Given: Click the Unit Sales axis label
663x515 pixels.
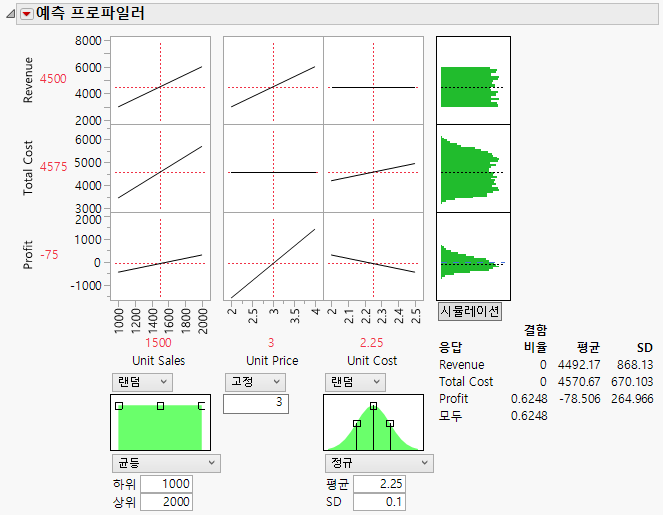Looking at the screenshot, I should point(159,361).
